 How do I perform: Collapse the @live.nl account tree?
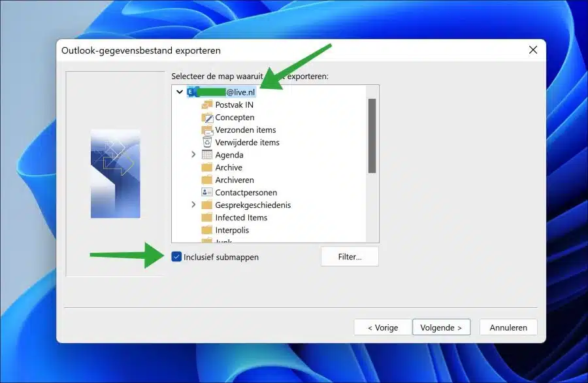pos(180,92)
